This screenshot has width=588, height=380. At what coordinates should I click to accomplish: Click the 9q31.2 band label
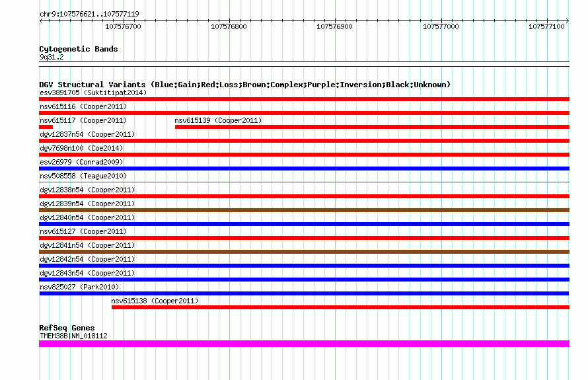(x=52, y=57)
